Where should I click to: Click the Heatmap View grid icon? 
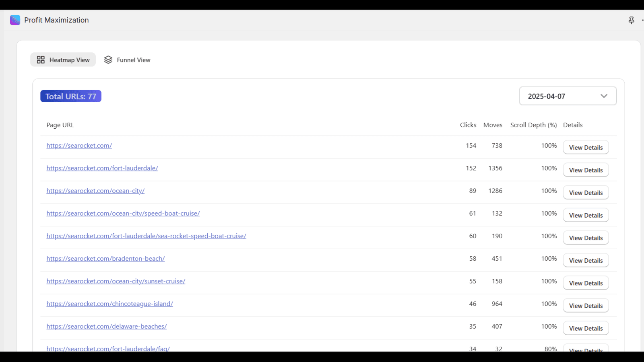point(41,60)
